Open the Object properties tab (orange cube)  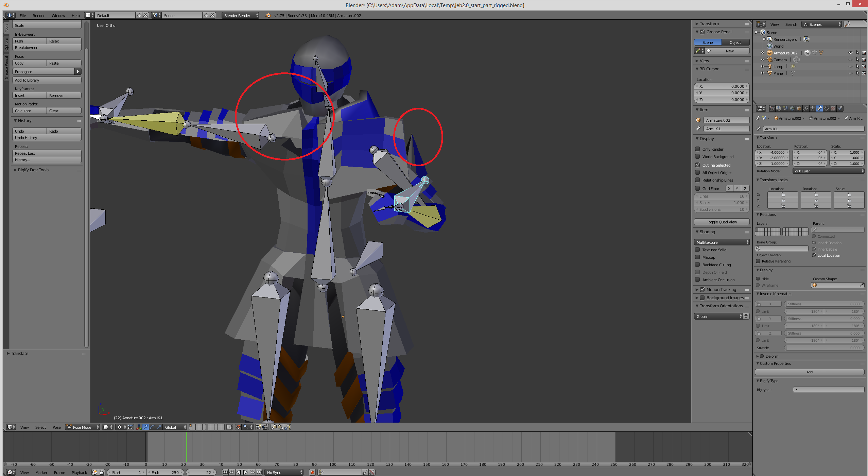pos(799,108)
